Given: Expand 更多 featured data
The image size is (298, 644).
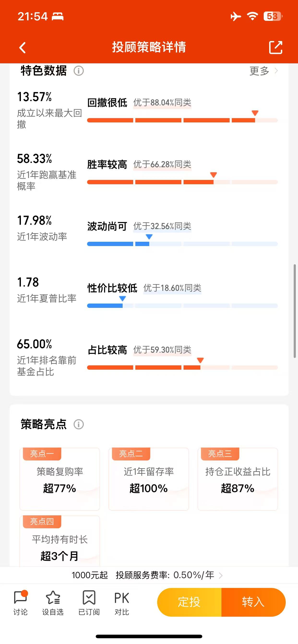Looking at the screenshot, I should coord(263,71).
